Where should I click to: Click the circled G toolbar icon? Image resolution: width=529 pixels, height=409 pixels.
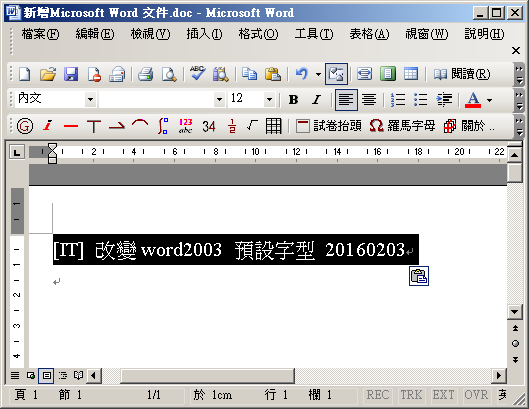pyautogui.click(x=25, y=126)
